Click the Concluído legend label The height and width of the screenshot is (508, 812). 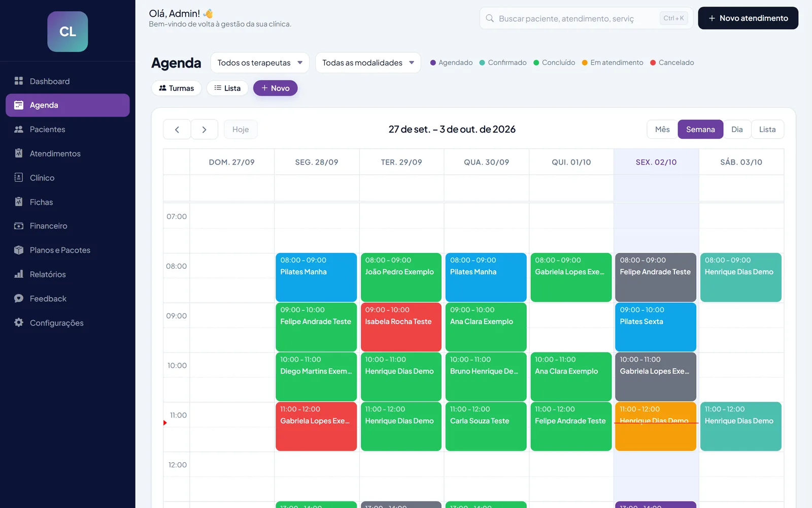click(558, 62)
